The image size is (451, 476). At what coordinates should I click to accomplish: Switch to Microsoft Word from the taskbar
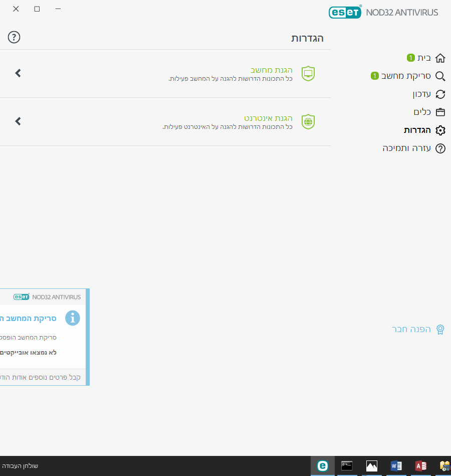coord(396,465)
